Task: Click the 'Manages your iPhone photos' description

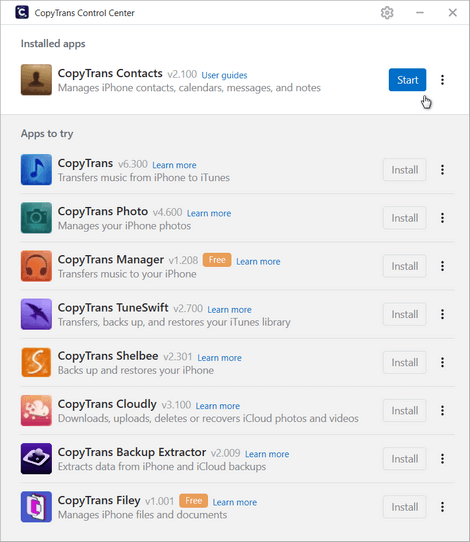Action: pos(124,226)
